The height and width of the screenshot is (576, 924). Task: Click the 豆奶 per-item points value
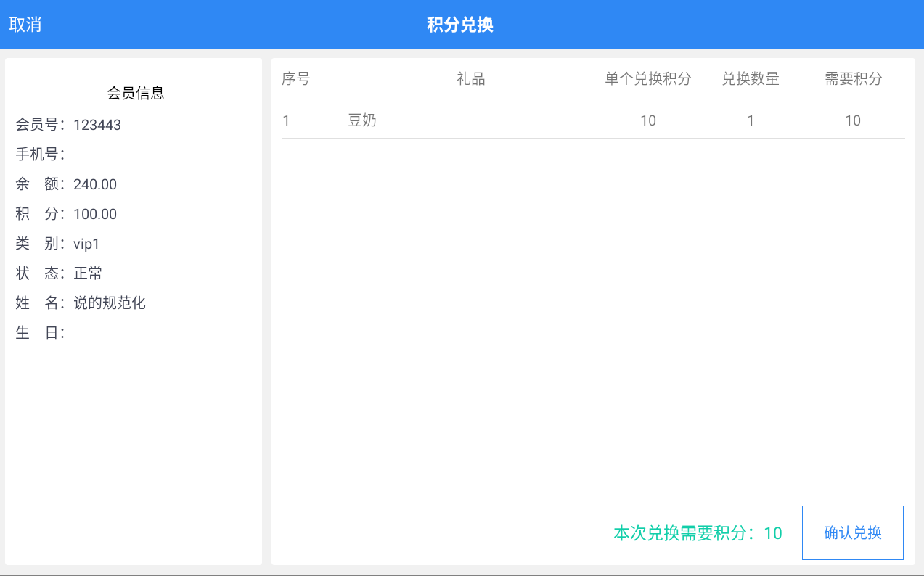coord(648,120)
